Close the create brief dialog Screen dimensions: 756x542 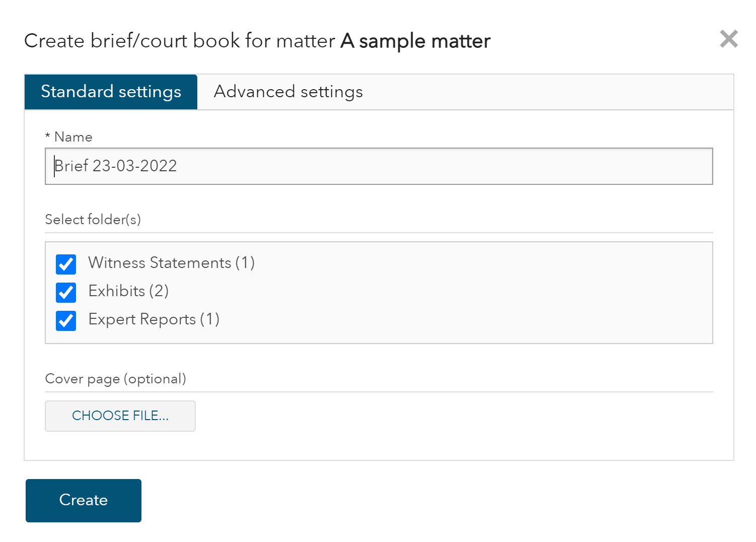tap(728, 39)
